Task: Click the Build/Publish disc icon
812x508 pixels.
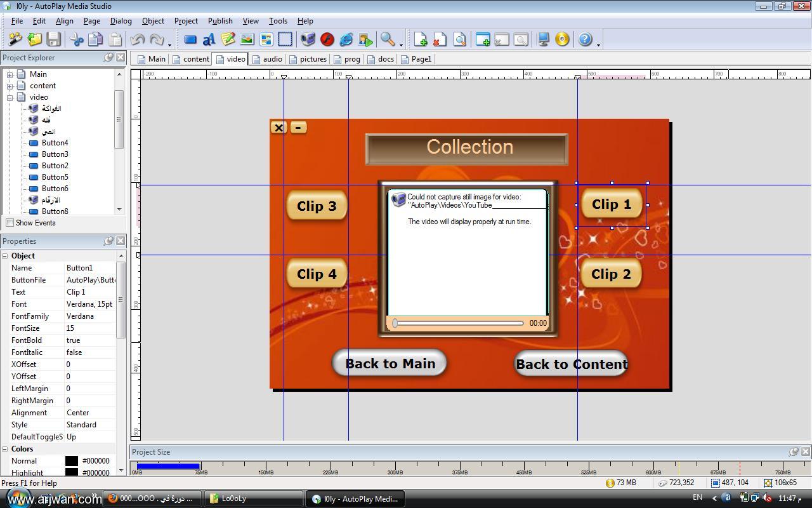Action: (562, 39)
